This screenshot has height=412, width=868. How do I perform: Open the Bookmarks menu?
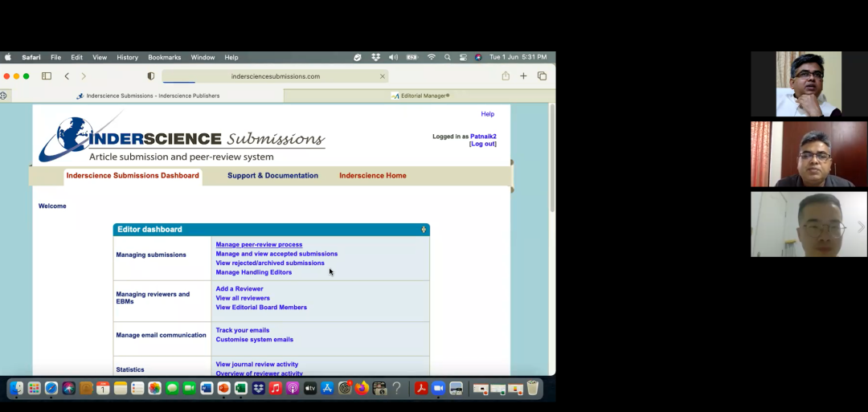click(165, 58)
